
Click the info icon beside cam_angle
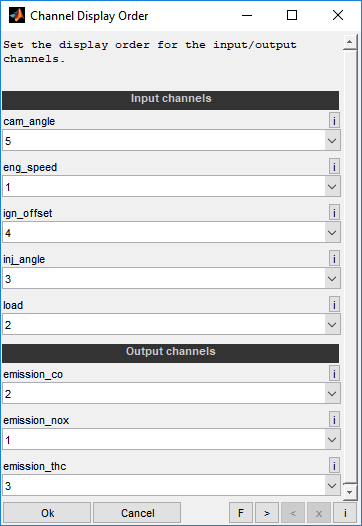tap(334, 120)
